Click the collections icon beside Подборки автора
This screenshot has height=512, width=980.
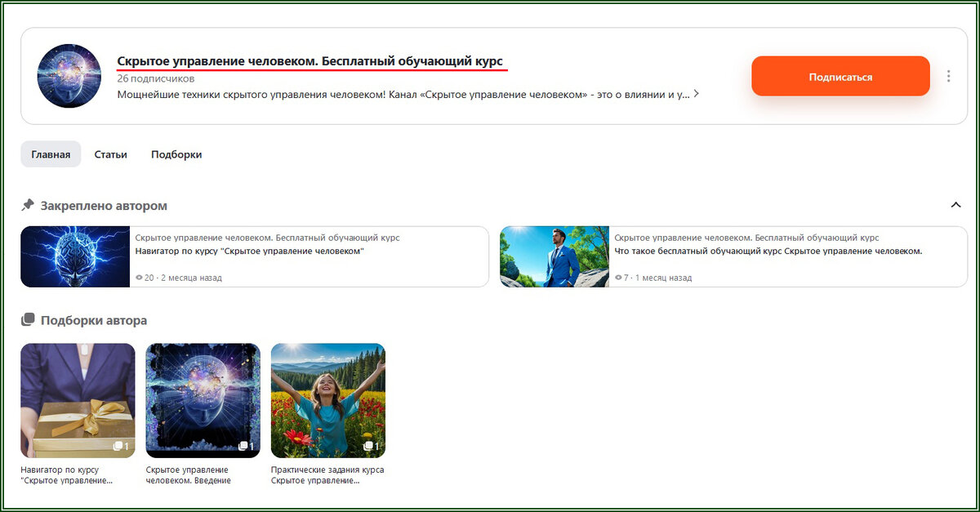click(28, 319)
